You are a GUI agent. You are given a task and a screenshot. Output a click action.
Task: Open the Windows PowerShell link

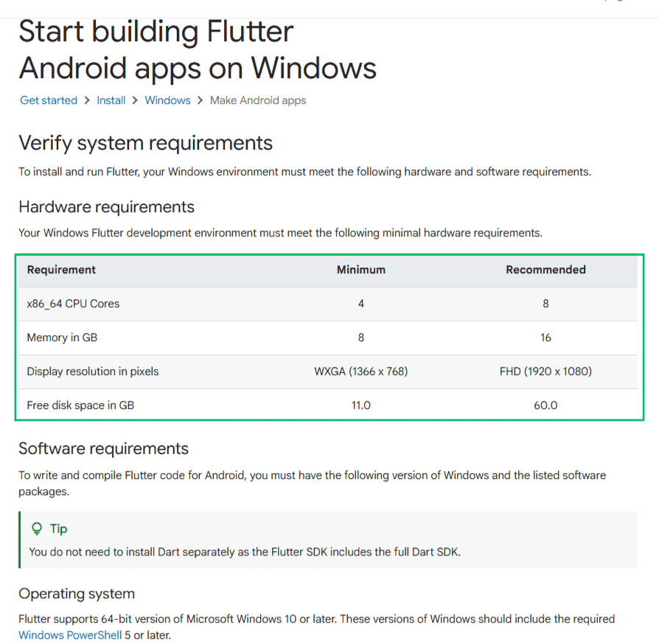(x=70, y=634)
